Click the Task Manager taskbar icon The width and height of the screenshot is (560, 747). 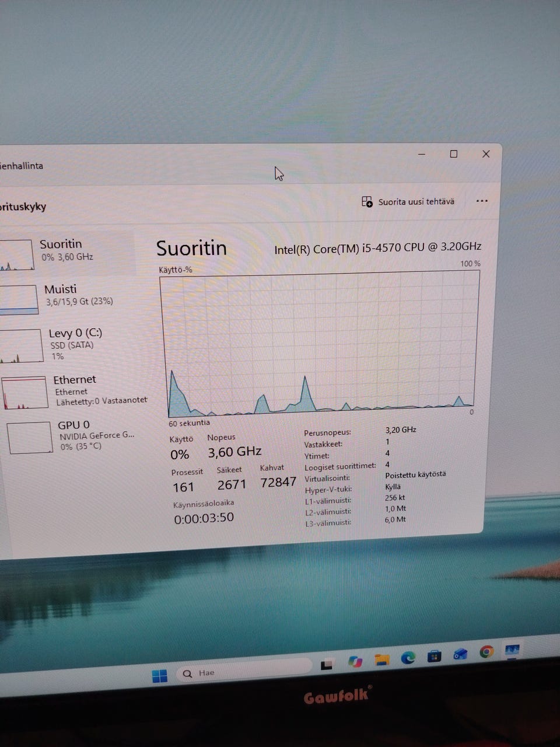[x=513, y=650]
